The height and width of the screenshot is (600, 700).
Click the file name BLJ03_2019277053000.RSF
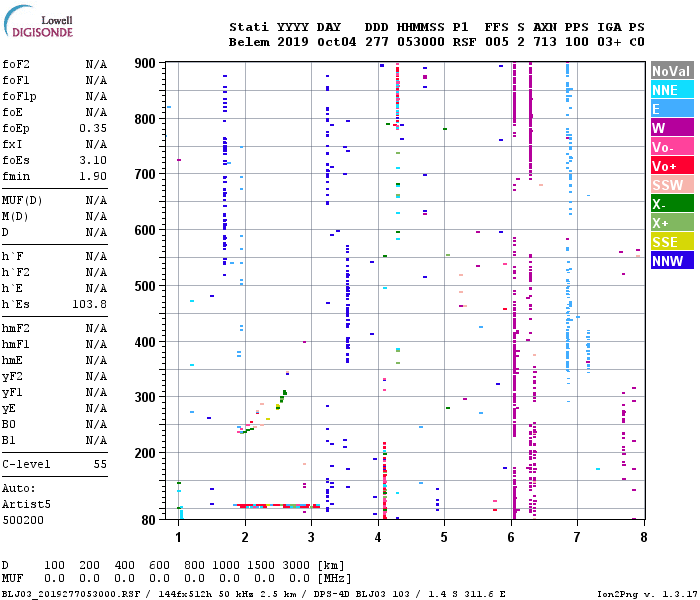[x=71, y=594]
